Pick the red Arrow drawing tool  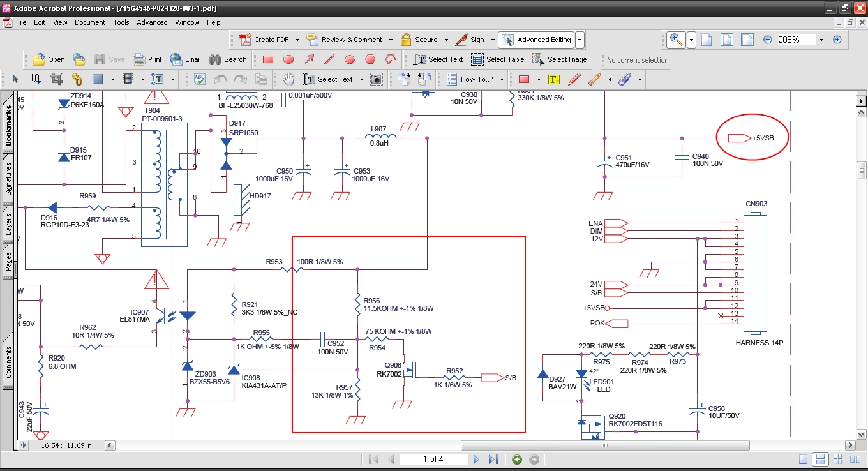click(x=309, y=59)
